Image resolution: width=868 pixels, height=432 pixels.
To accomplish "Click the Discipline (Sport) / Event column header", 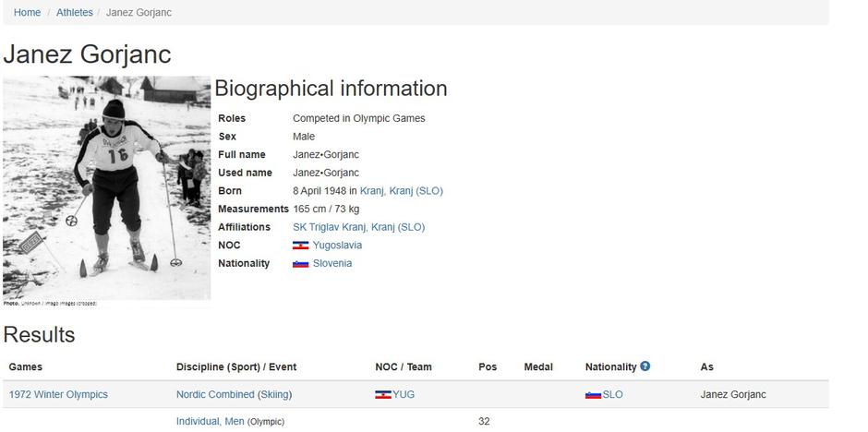I will pyautogui.click(x=236, y=366).
